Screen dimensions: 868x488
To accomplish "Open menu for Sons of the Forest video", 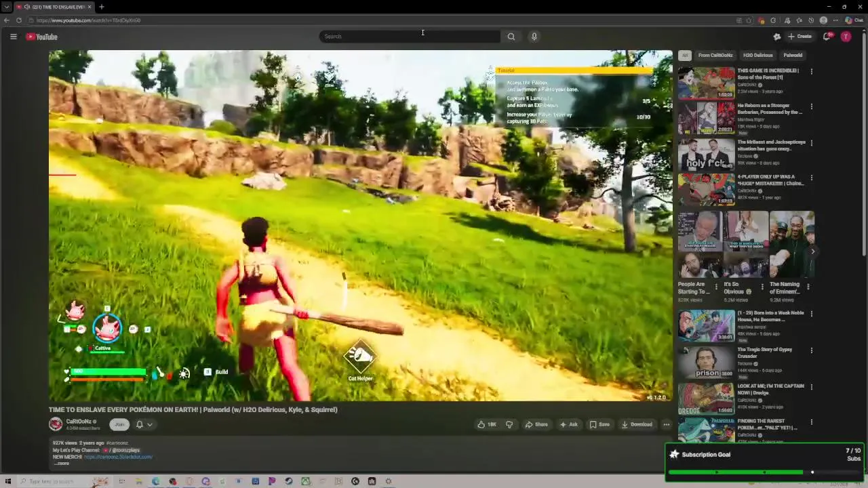I will coord(811,71).
